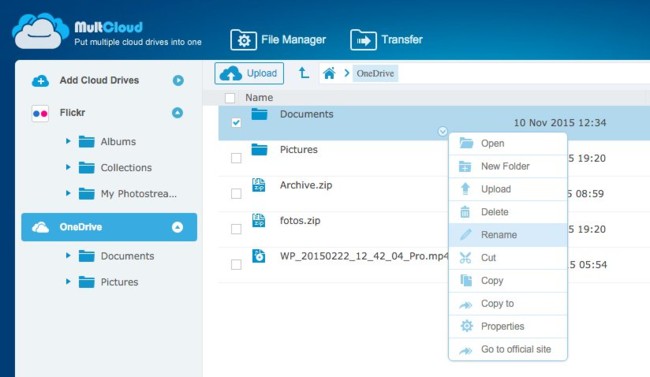This screenshot has width=650, height=377.
Task: Choose Rename in the context menu
Action: 508,235
